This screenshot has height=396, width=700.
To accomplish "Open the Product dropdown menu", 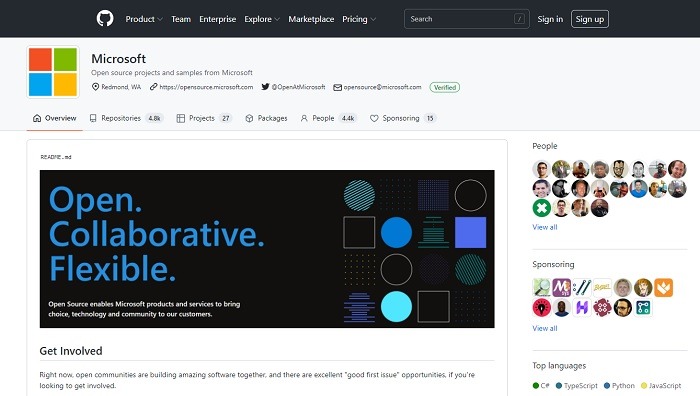I will (144, 19).
